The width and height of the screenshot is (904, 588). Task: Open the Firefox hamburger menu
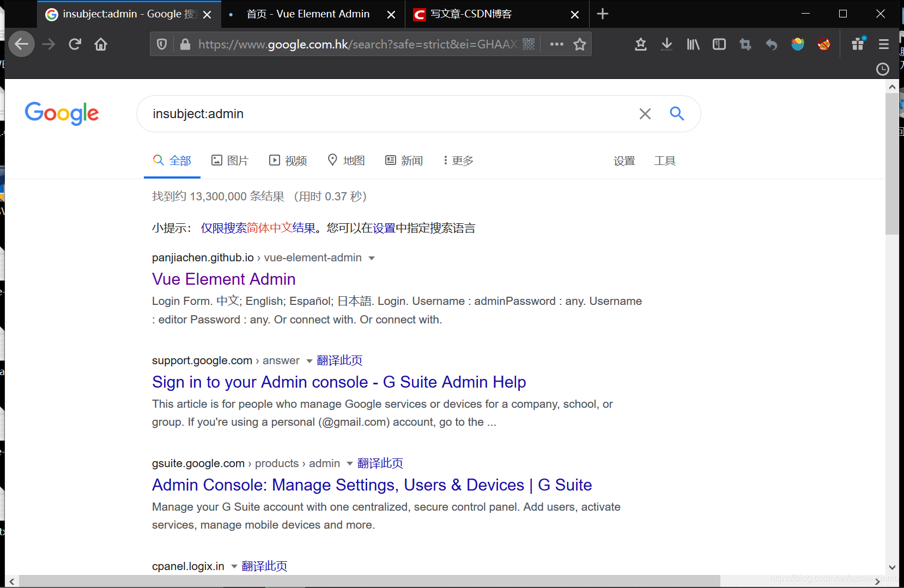[884, 44]
